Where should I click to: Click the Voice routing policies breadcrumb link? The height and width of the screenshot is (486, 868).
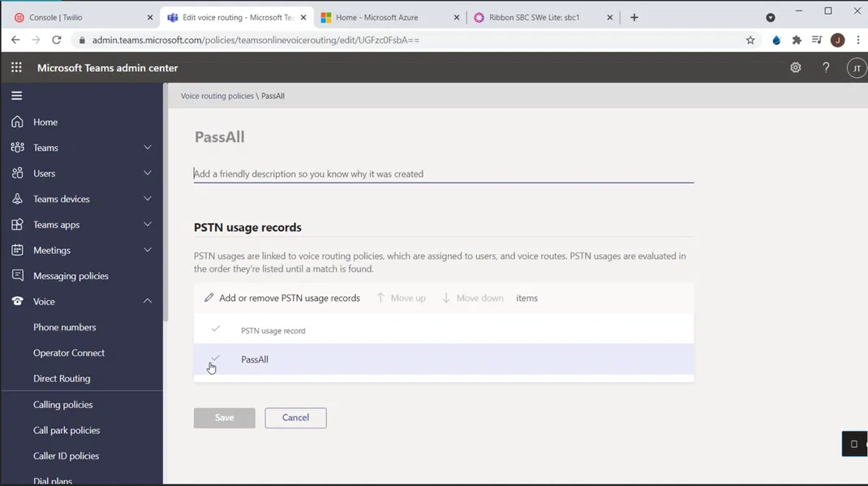217,96
